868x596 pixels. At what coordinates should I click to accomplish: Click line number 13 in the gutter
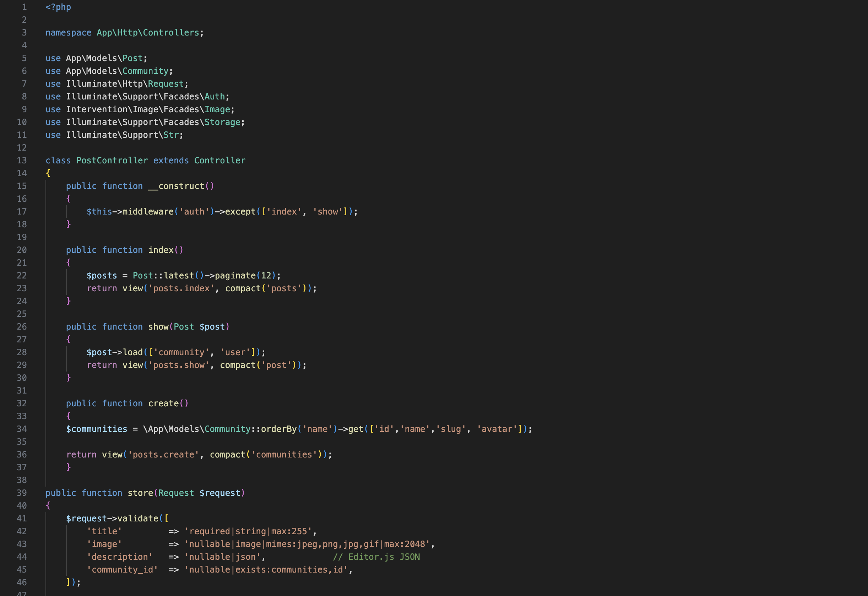[x=22, y=161]
